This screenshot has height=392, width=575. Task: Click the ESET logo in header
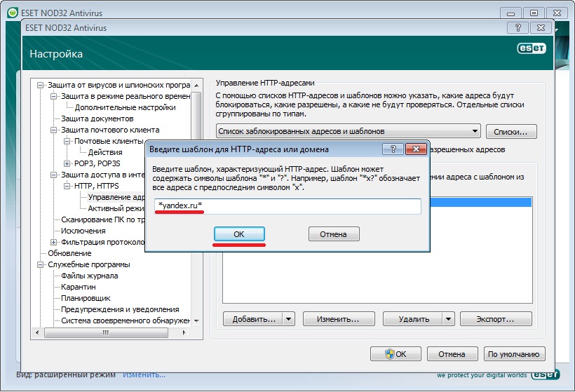pos(532,48)
